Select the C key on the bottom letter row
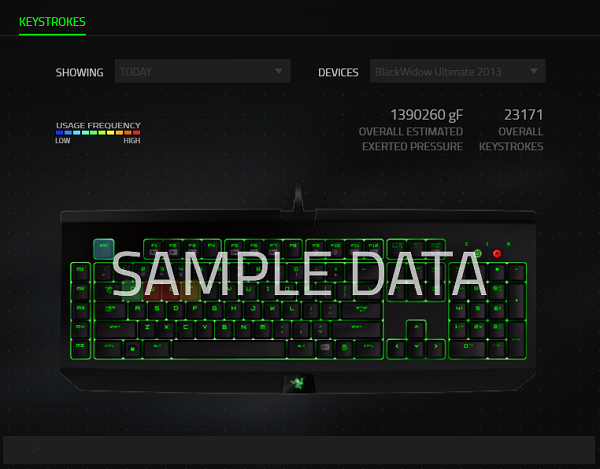This screenshot has width=600, height=469. point(186,330)
